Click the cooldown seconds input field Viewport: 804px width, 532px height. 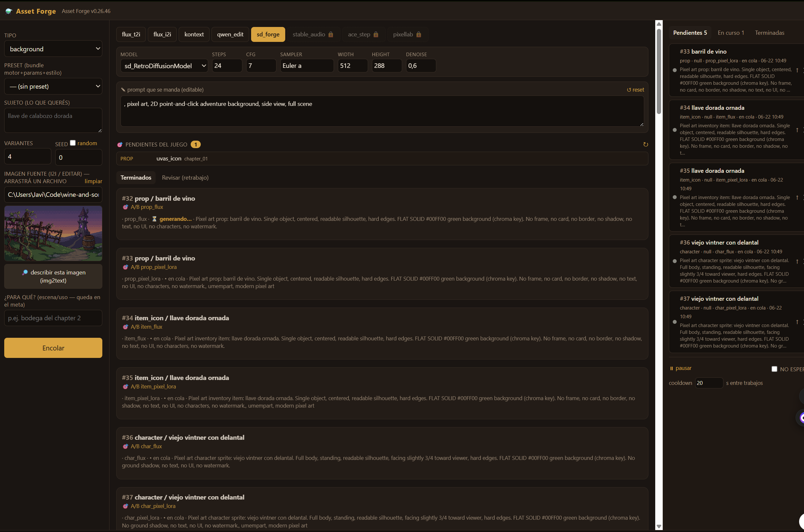tap(709, 383)
